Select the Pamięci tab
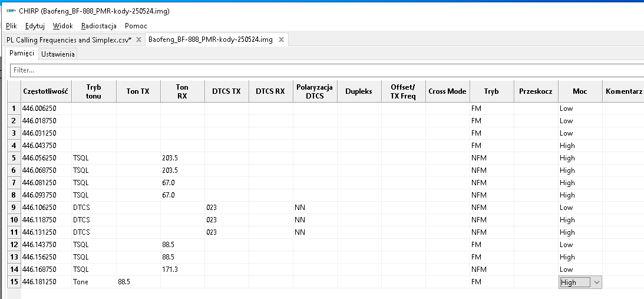 [22, 54]
